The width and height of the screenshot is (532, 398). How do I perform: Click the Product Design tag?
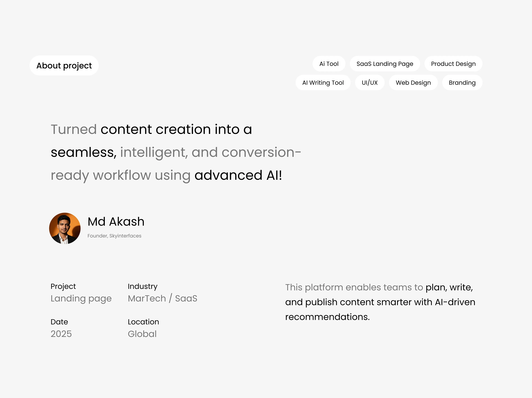click(x=453, y=64)
